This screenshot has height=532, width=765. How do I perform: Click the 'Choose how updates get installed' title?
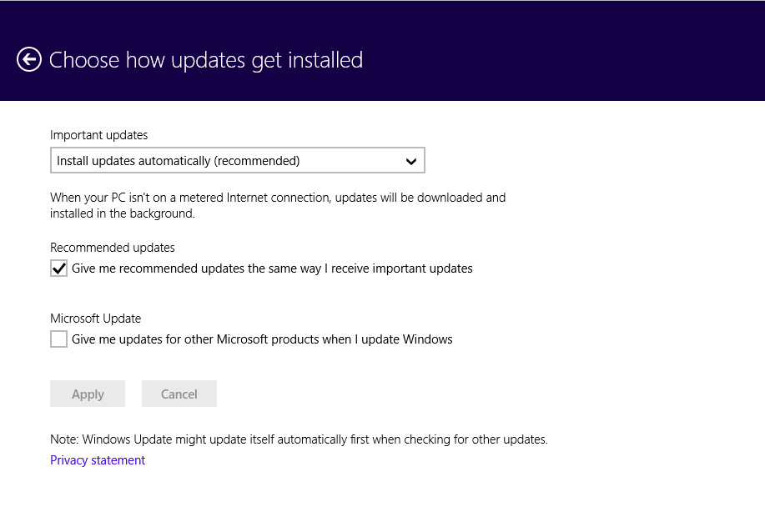[206, 61]
